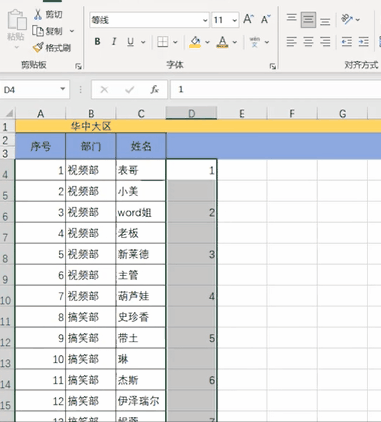Select column D header
381x422 pixels.
tap(191, 114)
